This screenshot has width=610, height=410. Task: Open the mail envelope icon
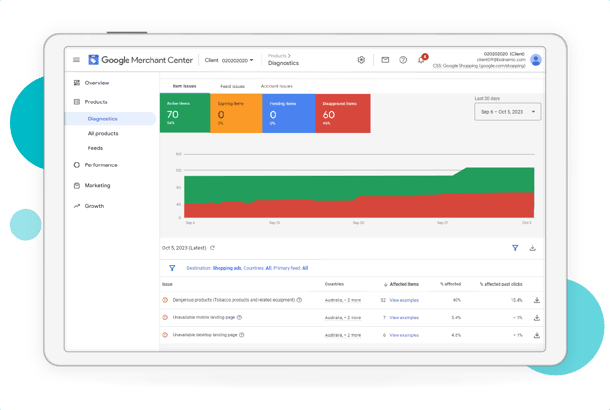coord(385,60)
